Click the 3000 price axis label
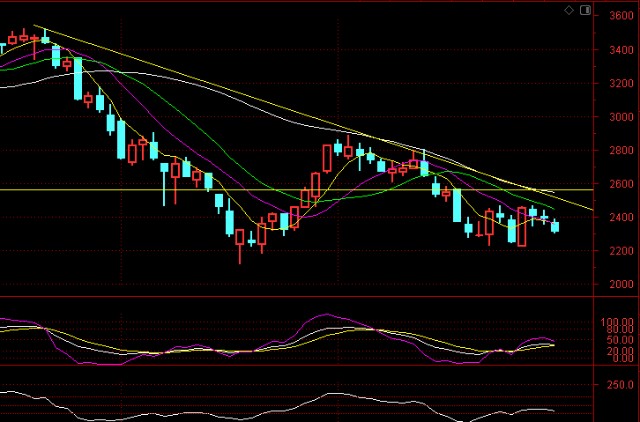 tap(620, 117)
